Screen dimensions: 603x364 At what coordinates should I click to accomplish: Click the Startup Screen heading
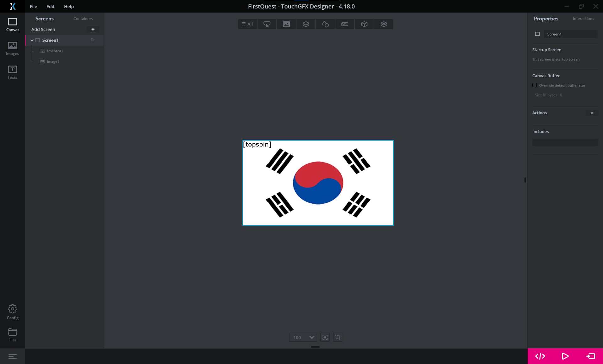click(x=547, y=50)
